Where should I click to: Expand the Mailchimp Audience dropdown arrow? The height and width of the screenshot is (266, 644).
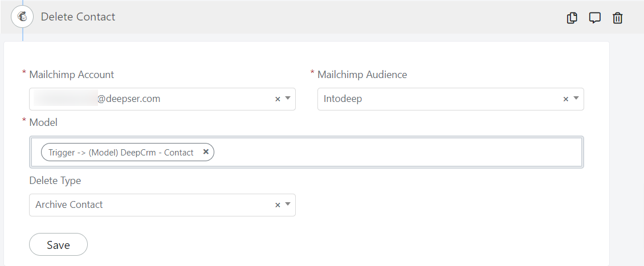pos(576,99)
